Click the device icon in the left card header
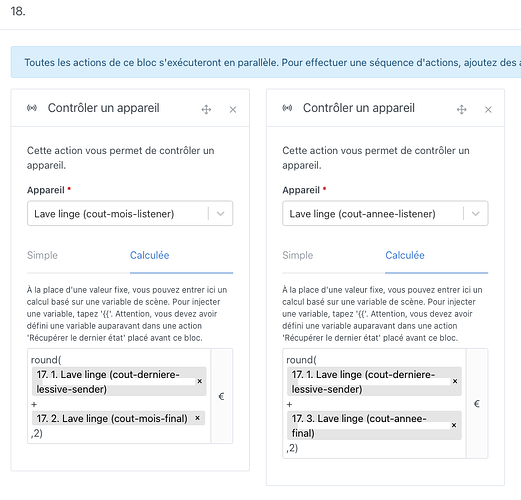The height and width of the screenshot is (500, 521). coord(32,108)
